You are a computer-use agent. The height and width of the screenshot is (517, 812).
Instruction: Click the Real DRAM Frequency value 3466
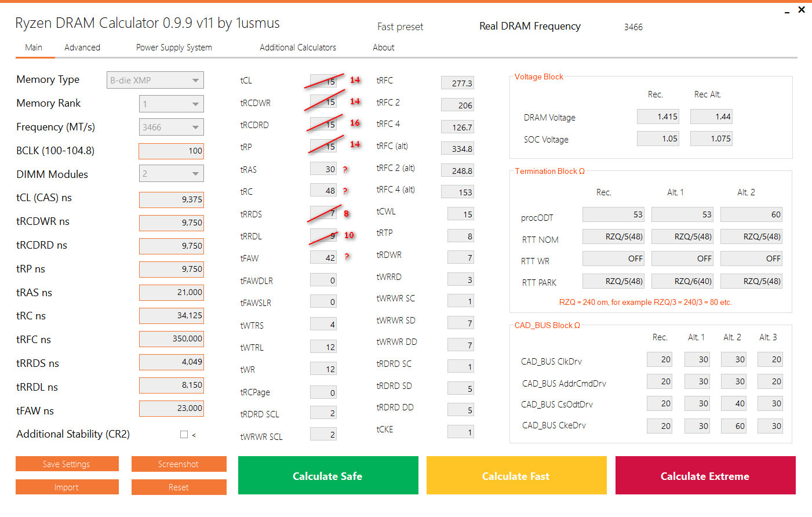coord(633,27)
